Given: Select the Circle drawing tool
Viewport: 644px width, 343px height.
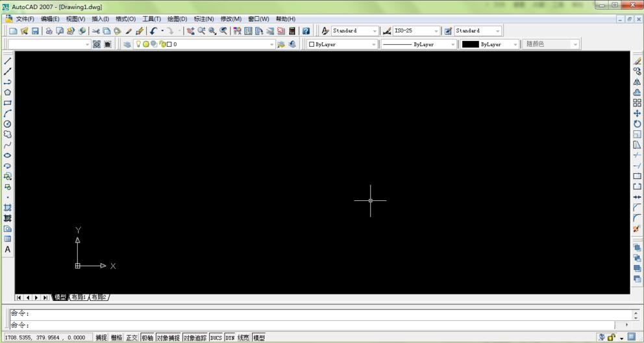Looking at the screenshot, I should click(8, 124).
